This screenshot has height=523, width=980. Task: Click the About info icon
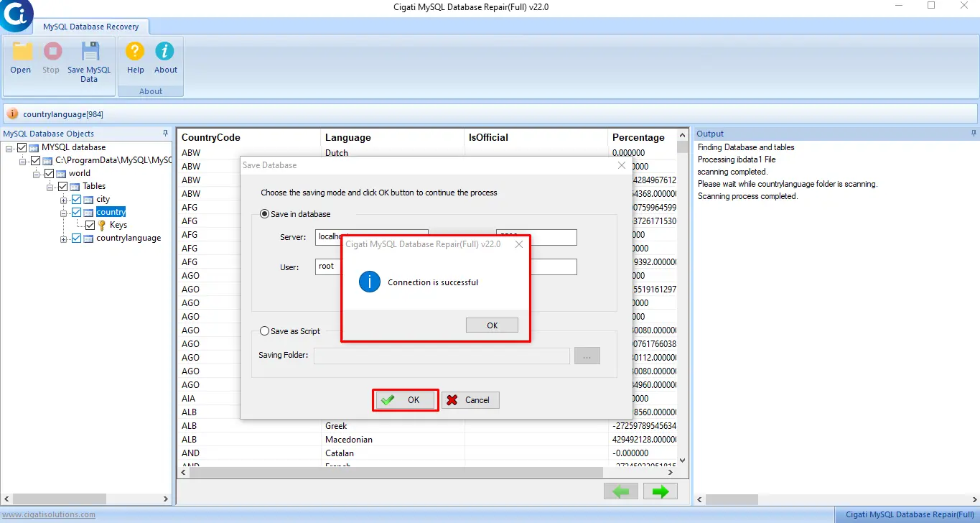point(165,52)
